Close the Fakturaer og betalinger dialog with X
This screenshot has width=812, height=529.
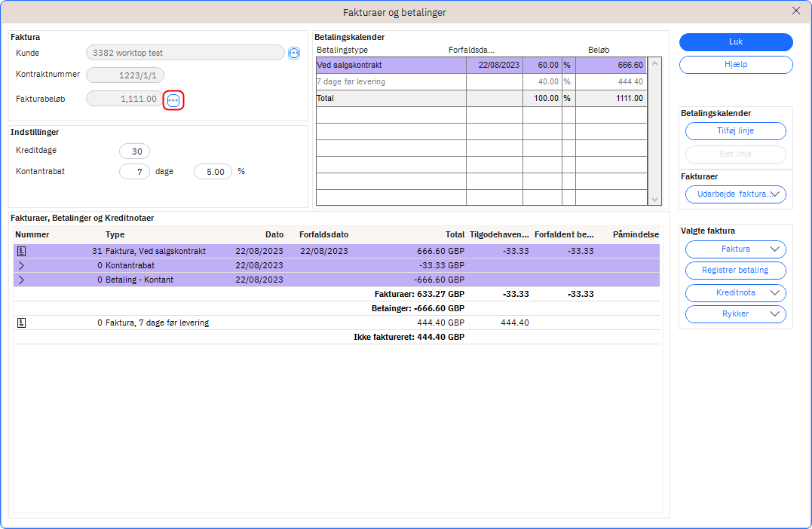tap(796, 11)
